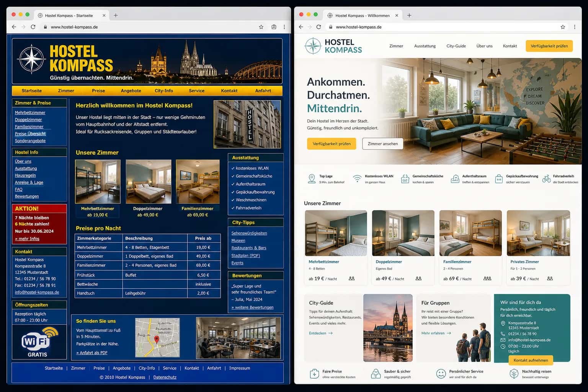This screenshot has width=588, height=392.
Task: Open the Sehenswürdigkeiten link
Action: [x=249, y=233]
